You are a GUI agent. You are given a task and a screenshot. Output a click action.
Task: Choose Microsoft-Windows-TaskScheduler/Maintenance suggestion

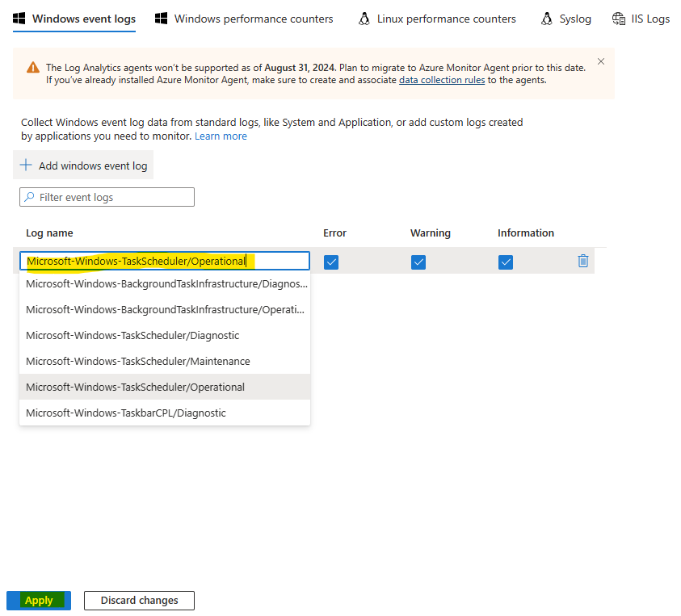click(x=165, y=361)
